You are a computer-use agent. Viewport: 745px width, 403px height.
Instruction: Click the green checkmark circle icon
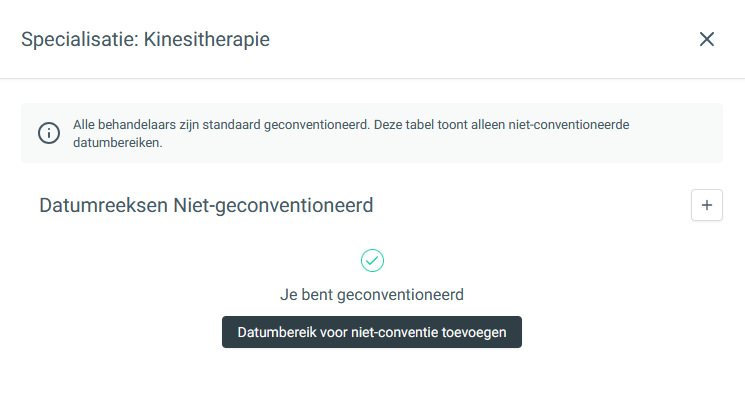coord(372,260)
